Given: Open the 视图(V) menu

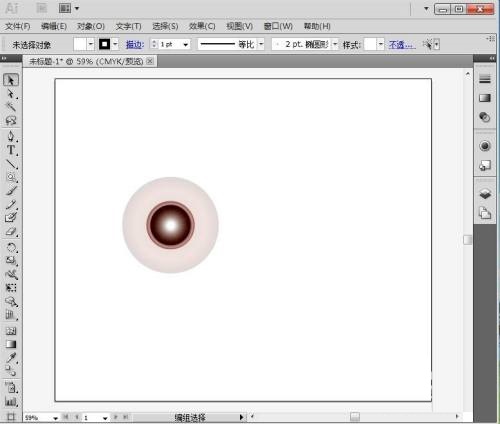Looking at the screenshot, I should 239,26.
